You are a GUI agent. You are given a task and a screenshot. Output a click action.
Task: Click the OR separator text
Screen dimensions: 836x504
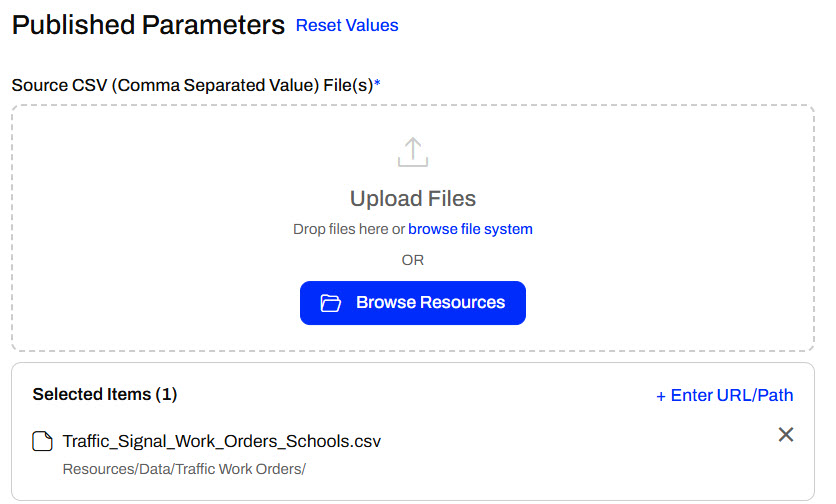412,260
